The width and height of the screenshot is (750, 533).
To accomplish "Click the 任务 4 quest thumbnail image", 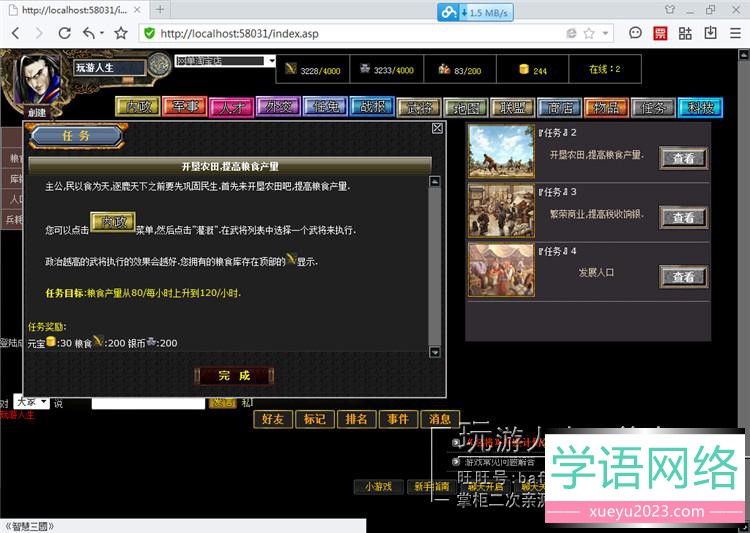I will [x=501, y=270].
